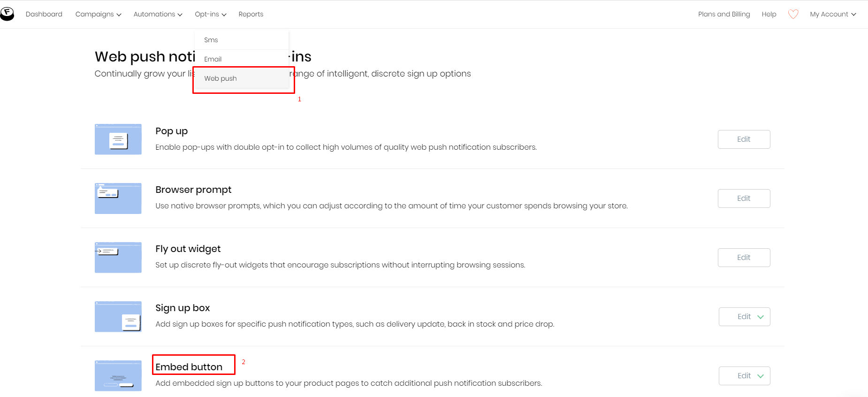Click the Browser prompt illustration icon
868x397 pixels.
click(x=118, y=198)
